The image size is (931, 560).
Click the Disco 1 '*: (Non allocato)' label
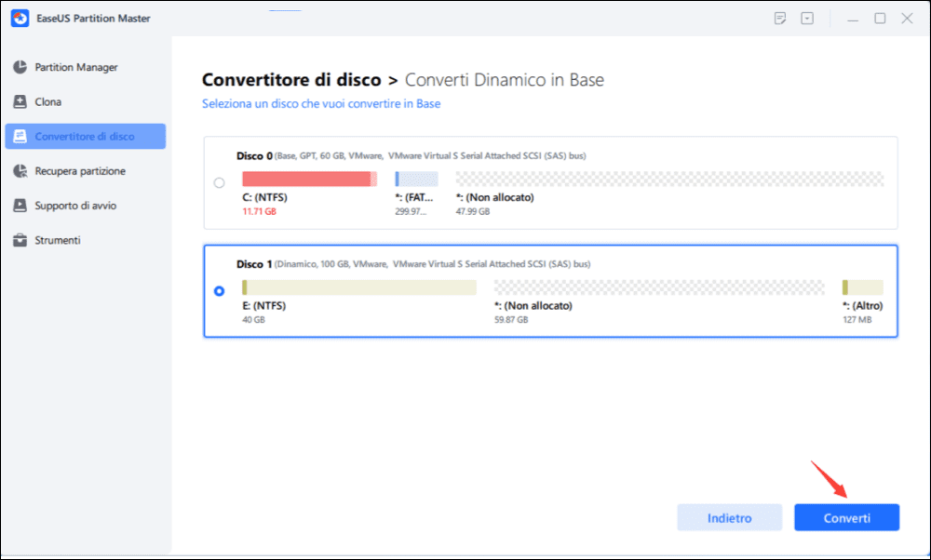pyautogui.click(x=533, y=306)
